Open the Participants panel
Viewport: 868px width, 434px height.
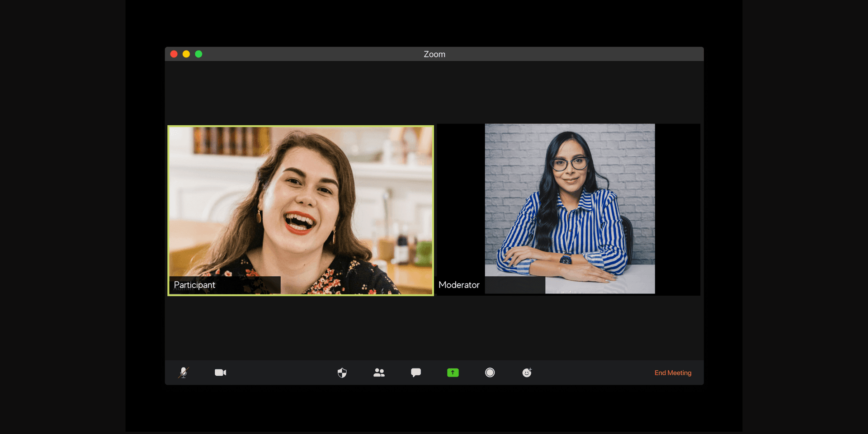(379, 373)
